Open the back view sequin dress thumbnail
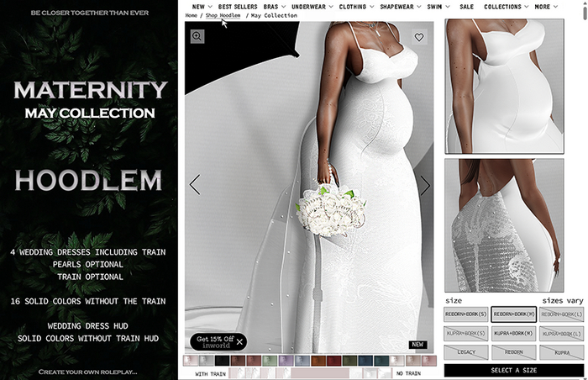Image resolution: width=588 pixels, height=380 pixels. (x=504, y=225)
